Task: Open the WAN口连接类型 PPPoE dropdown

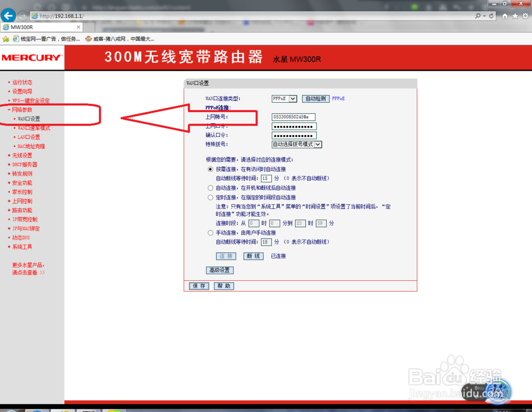Action: (284, 99)
